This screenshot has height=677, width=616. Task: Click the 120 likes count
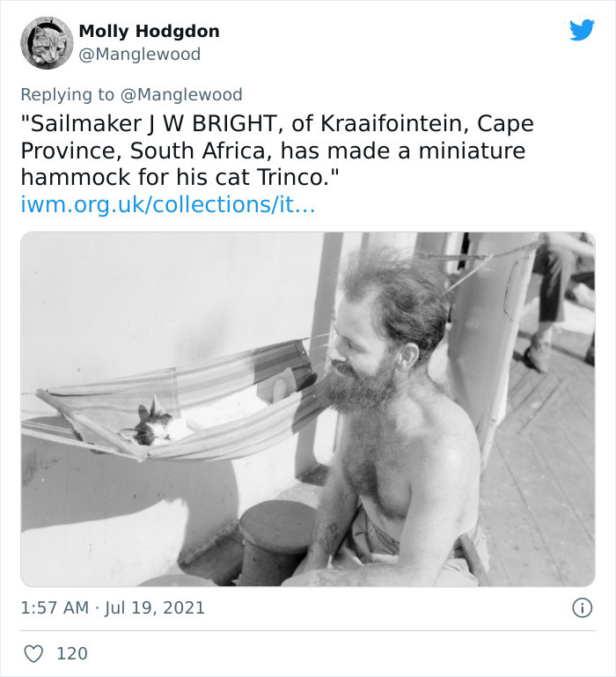point(72,653)
